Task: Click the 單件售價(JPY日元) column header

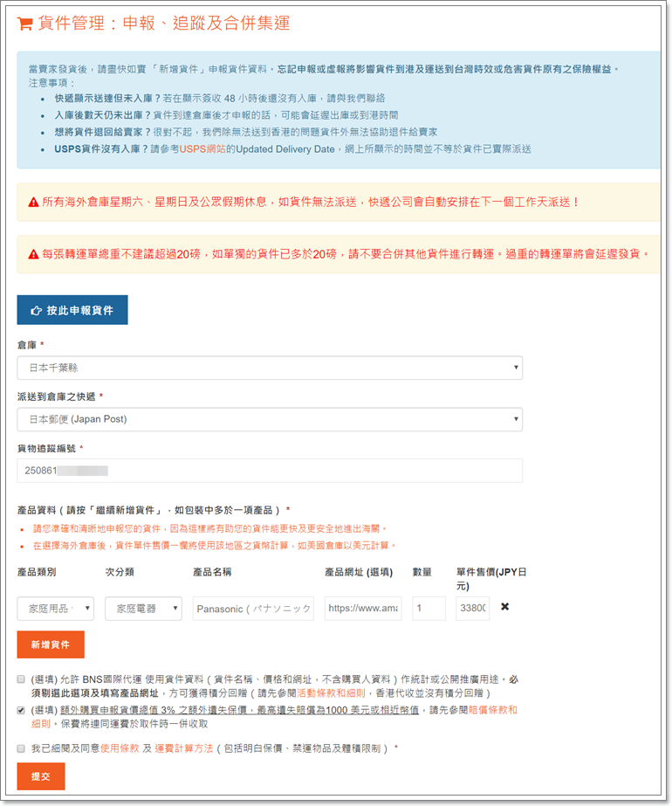Action: tap(491, 579)
